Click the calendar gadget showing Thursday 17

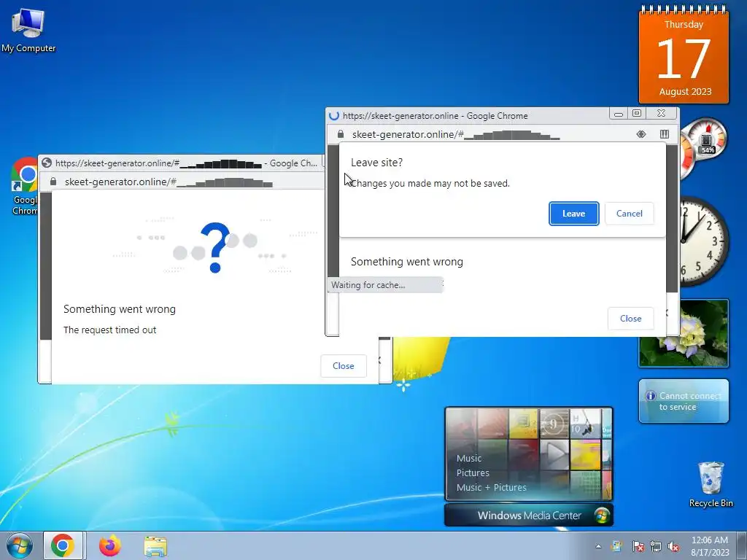click(684, 54)
